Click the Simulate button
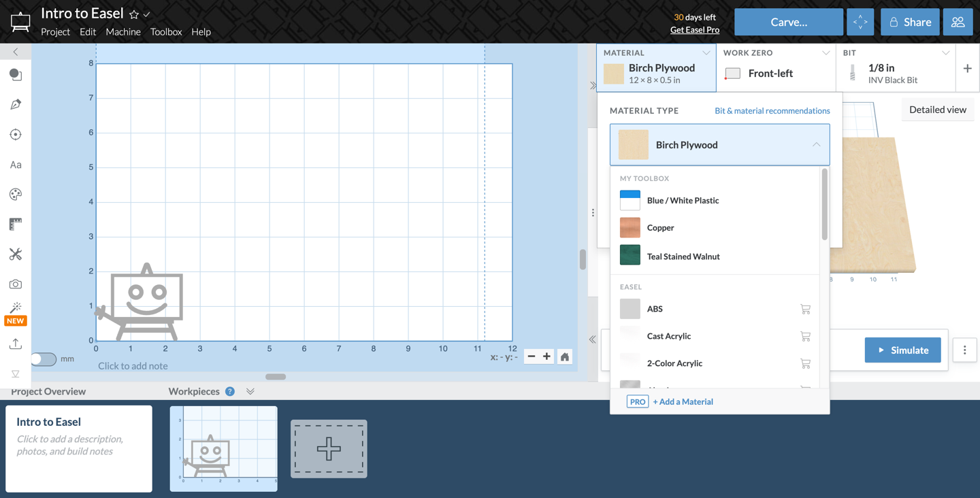This screenshot has width=980, height=498. pos(902,350)
